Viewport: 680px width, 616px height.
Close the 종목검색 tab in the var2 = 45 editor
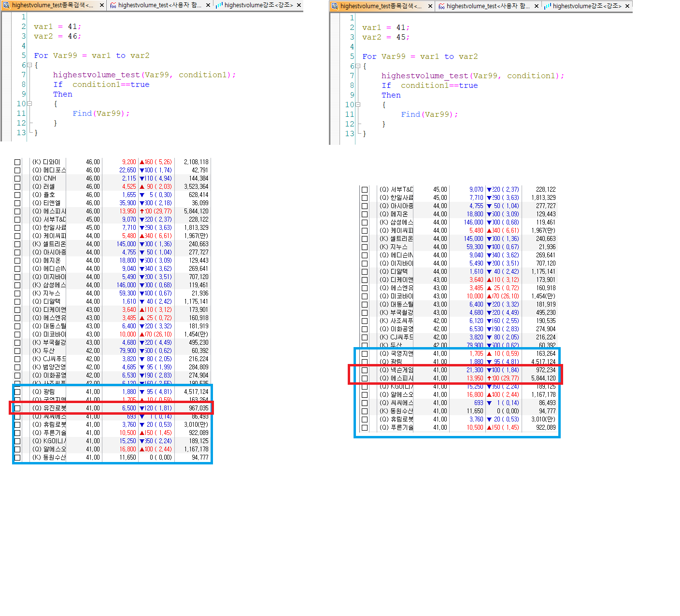tap(430, 6)
